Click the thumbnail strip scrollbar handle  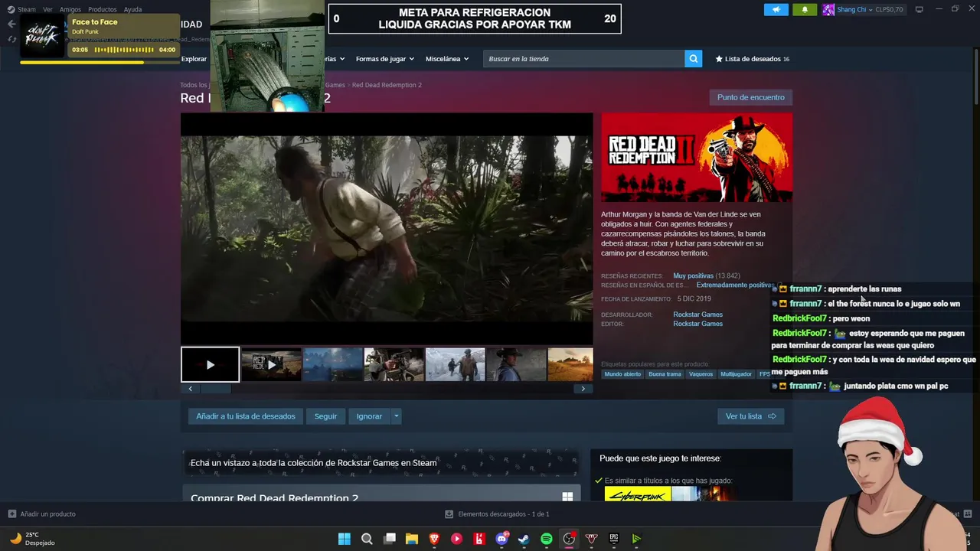point(215,389)
